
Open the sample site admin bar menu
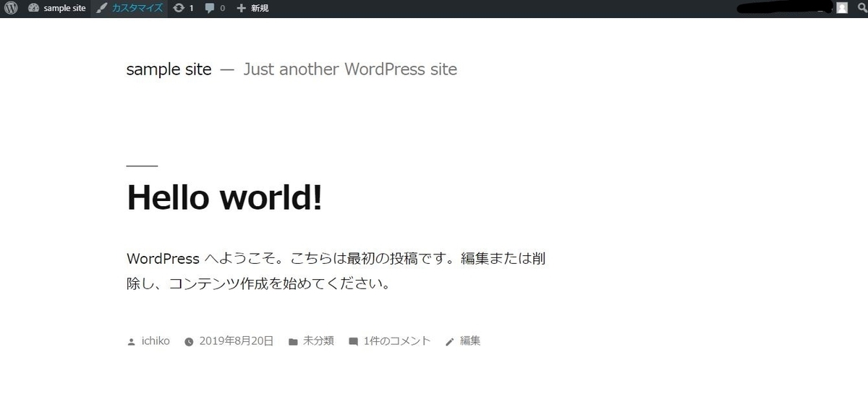[x=64, y=9]
